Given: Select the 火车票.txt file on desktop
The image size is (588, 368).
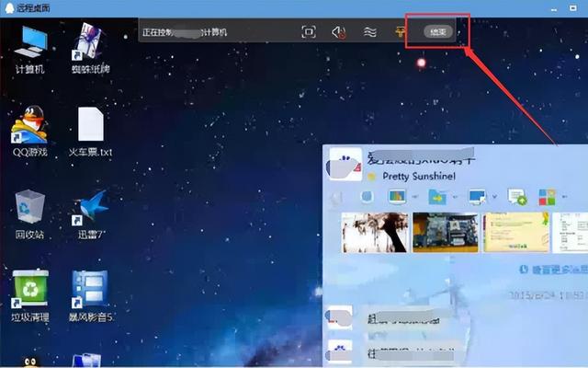Looking at the screenshot, I should (x=90, y=132).
